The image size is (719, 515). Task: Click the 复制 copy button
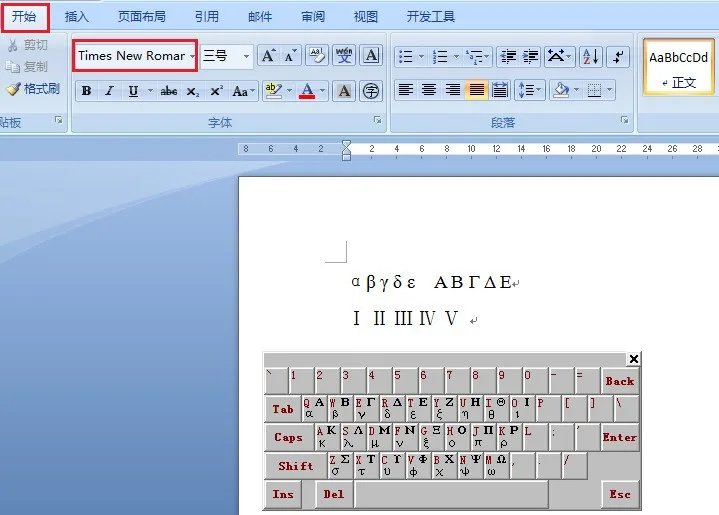pos(27,67)
